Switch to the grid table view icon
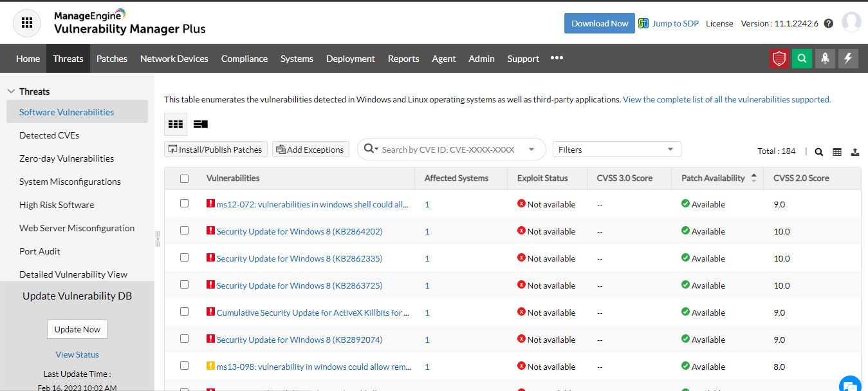The width and height of the screenshot is (868, 391). (175, 124)
